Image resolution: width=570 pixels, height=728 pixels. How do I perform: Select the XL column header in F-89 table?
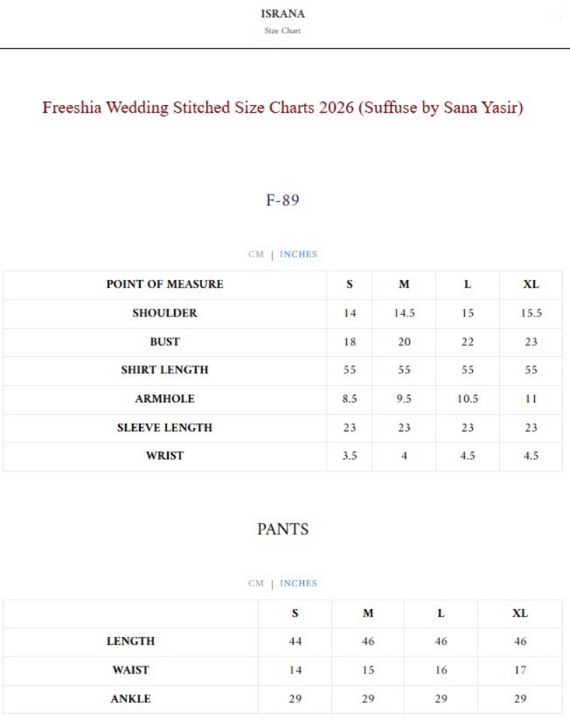[531, 284]
